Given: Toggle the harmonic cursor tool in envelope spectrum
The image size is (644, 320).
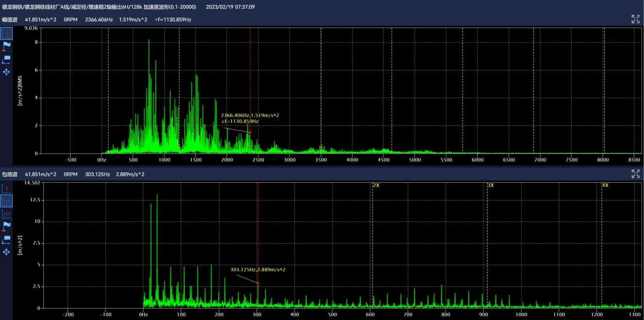Looking at the screenshot, I should (x=6, y=201).
